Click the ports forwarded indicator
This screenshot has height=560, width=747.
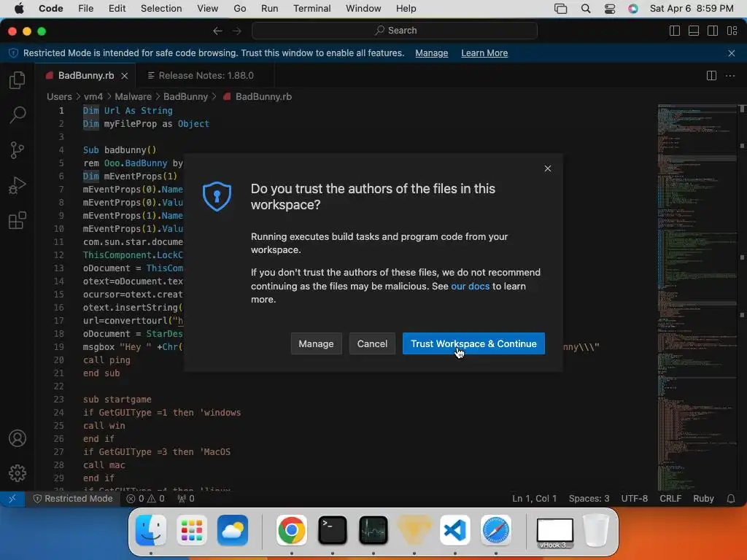pyautogui.click(x=186, y=499)
